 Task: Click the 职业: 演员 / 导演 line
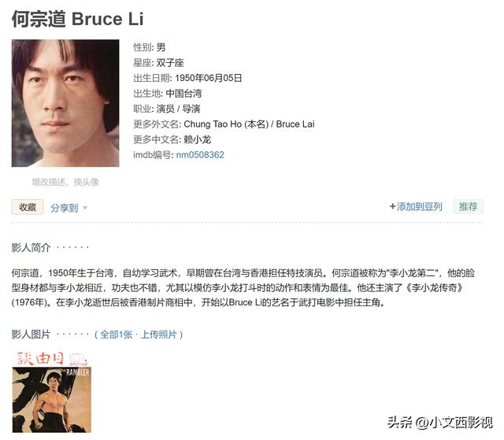[x=166, y=109]
